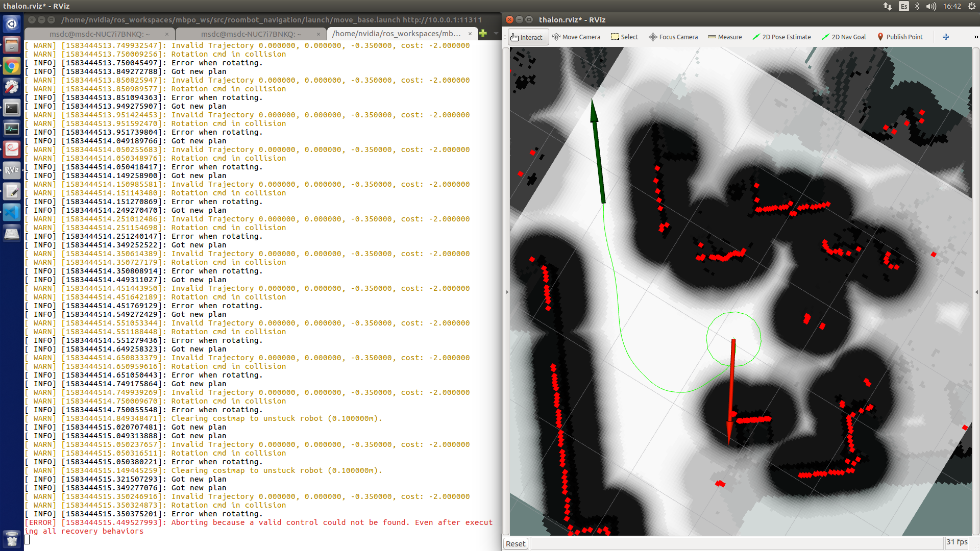Click the RViz icon in the launcher
Image resolution: width=980 pixels, height=551 pixels.
tap(12, 170)
